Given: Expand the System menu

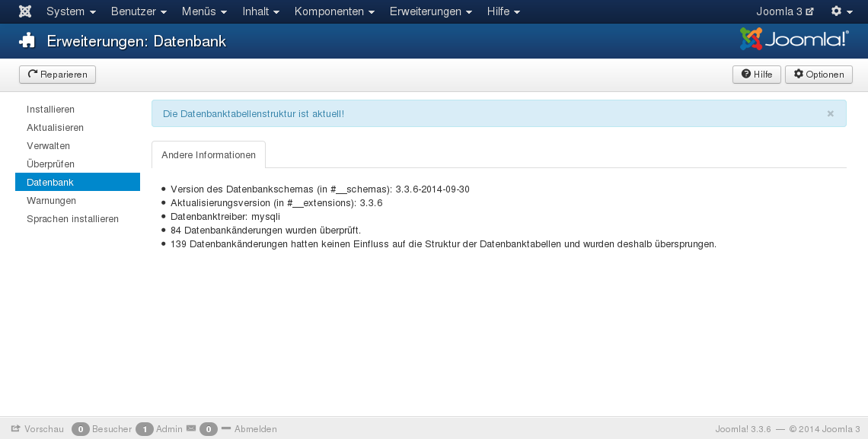Looking at the screenshot, I should tap(71, 11).
